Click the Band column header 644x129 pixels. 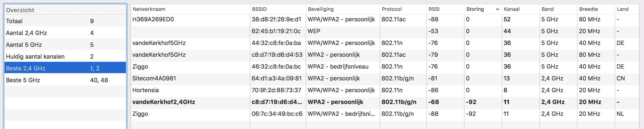(548, 9)
